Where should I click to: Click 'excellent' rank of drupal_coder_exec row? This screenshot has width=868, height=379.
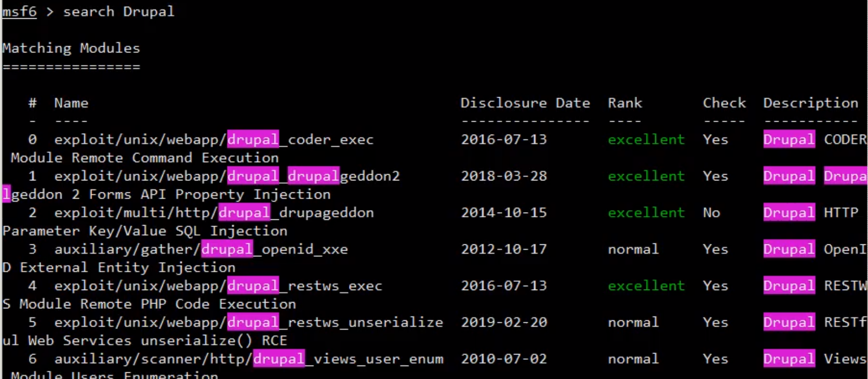646,140
